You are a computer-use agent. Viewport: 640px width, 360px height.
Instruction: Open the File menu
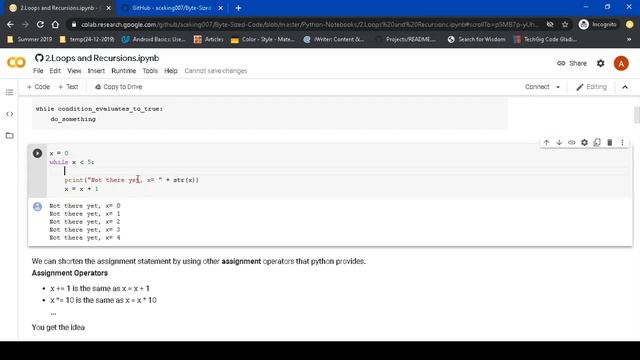pyautogui.click(x=38, y=71)
